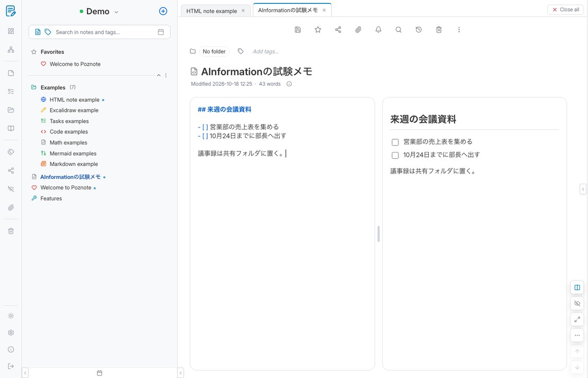Viewport: 588px width, 378px height.
Task: Mark note as favorite star
Action: coord(318,29)
